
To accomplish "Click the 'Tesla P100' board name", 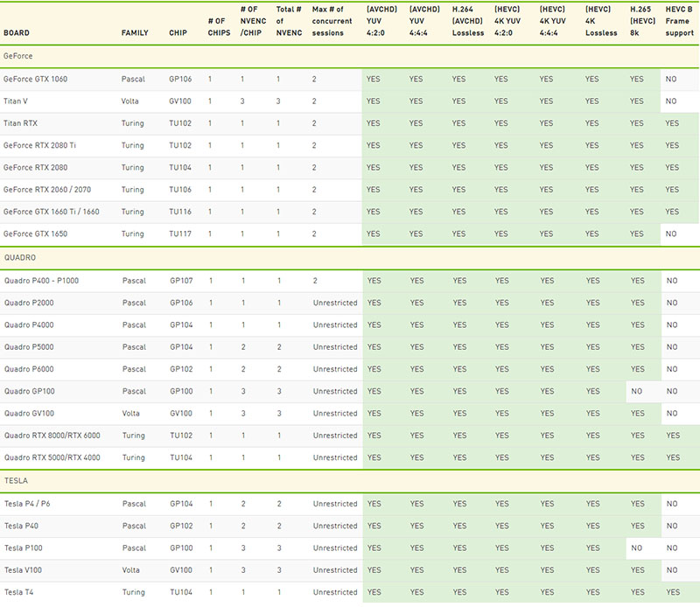I will click(x=24, y=548).
